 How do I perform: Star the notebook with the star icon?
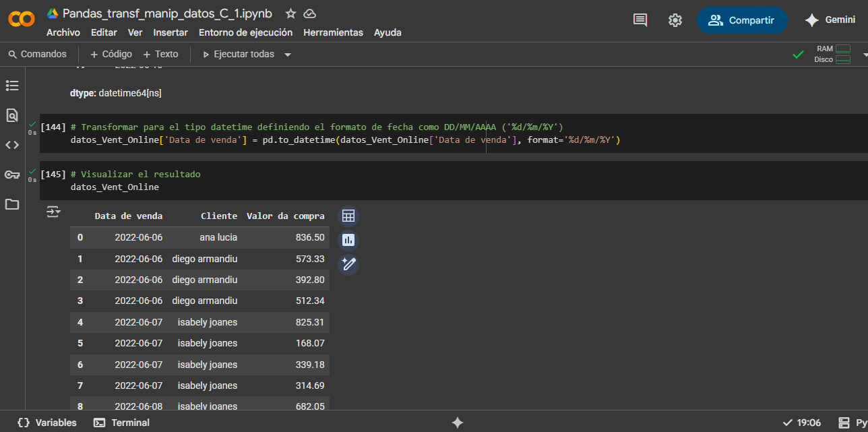click(x=290, y=13)
